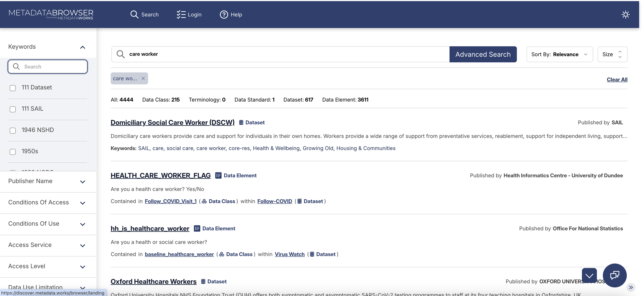Tick the 1946 NSHD checkbox

pos(13,130)
